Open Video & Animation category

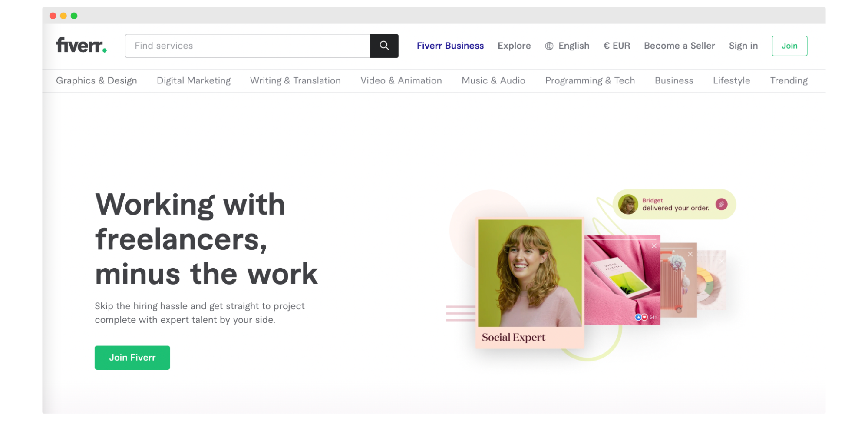pos(401,80)
